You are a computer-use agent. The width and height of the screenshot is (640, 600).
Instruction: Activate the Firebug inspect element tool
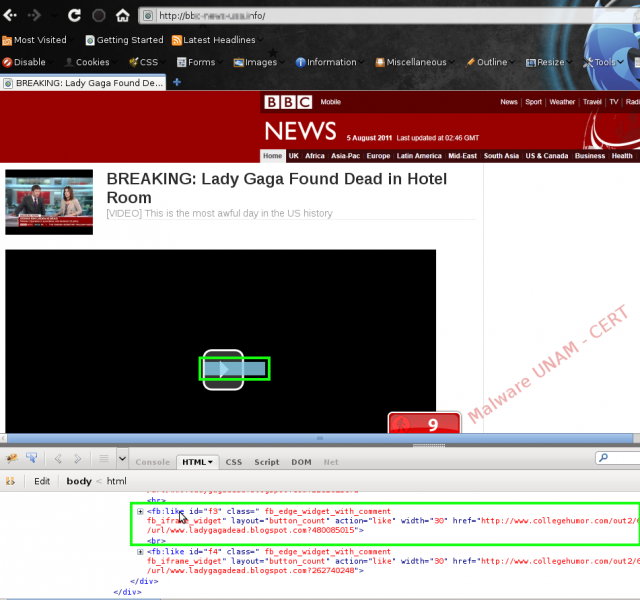coord(31,458)
